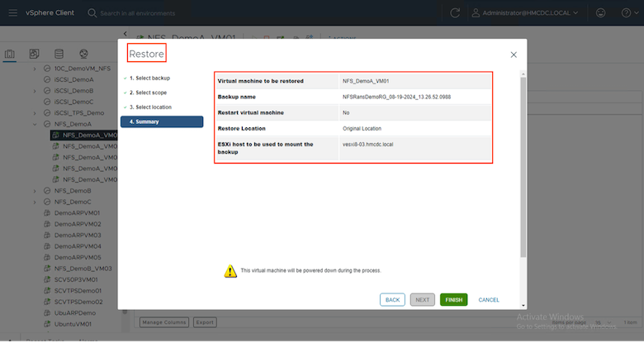
Task: Click the folder icon beside NFS_DemoA
Action: (47, 124)
